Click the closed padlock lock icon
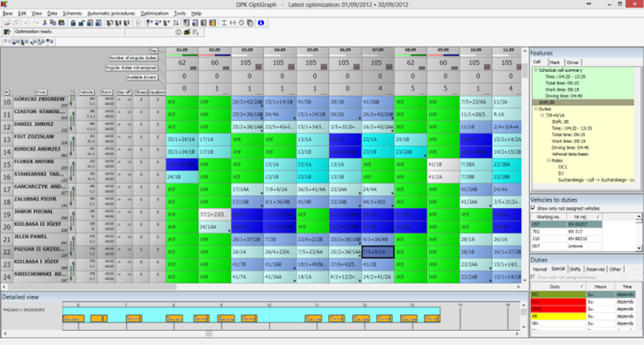 73,23
